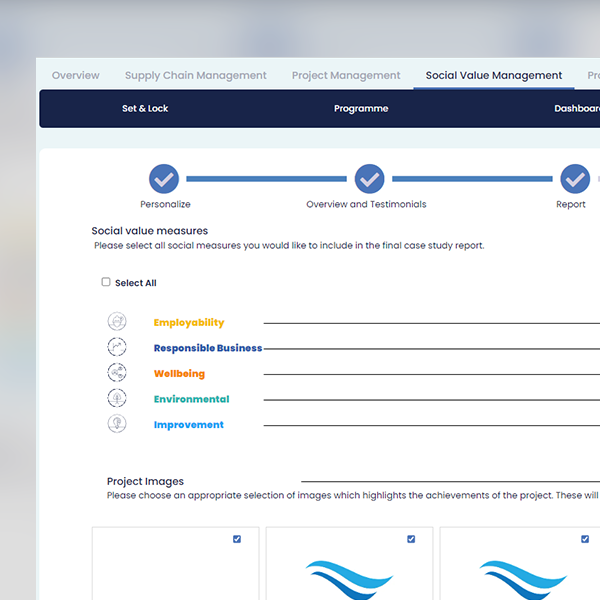
Task: Expand the Wellbeing measures section
Action: click(x=179, y=373)
